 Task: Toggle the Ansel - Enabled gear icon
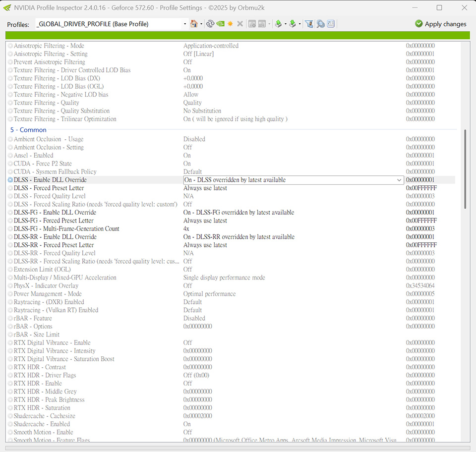[9, 155]
